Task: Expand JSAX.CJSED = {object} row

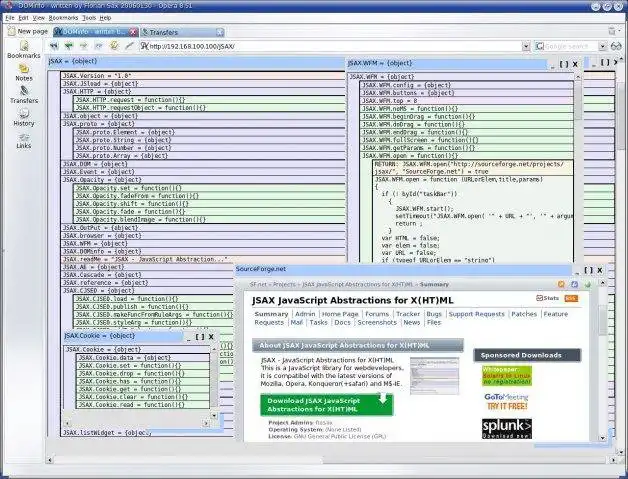Action: click(147, 290)
